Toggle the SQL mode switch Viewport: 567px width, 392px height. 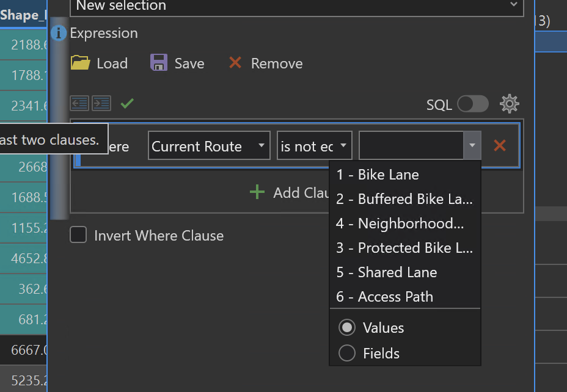click(473, 104)
